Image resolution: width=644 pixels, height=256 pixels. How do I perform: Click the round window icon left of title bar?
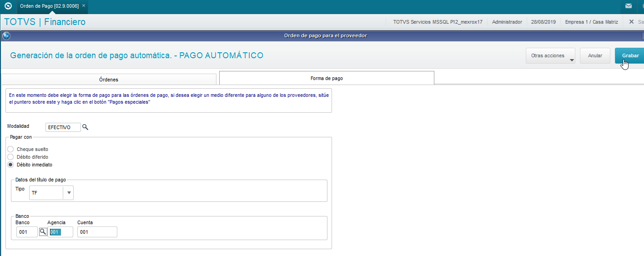(6, 35)
